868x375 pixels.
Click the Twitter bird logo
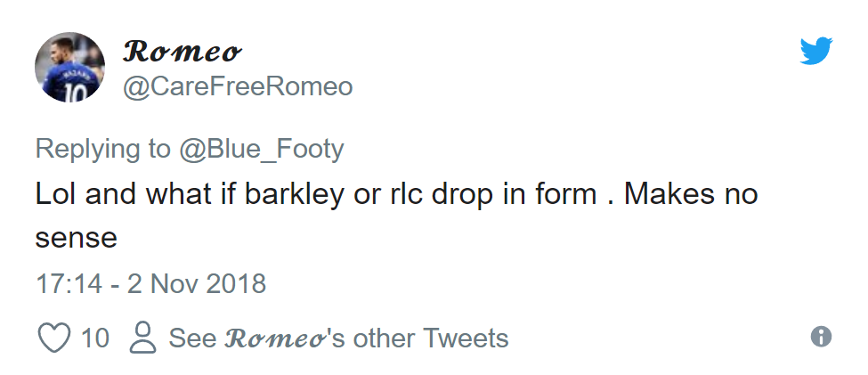tap(815, 52)
